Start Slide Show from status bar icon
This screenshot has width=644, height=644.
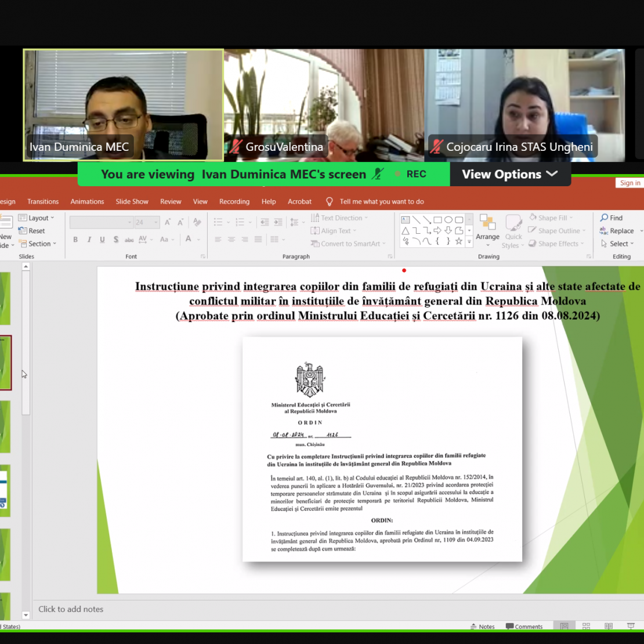(x=631, y=627)
